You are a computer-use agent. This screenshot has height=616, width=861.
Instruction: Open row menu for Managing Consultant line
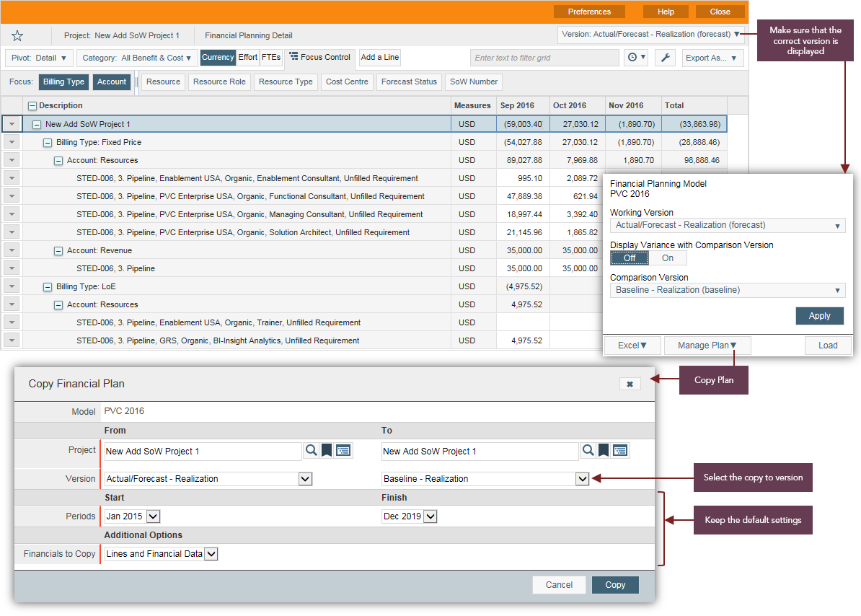point(12,214)
